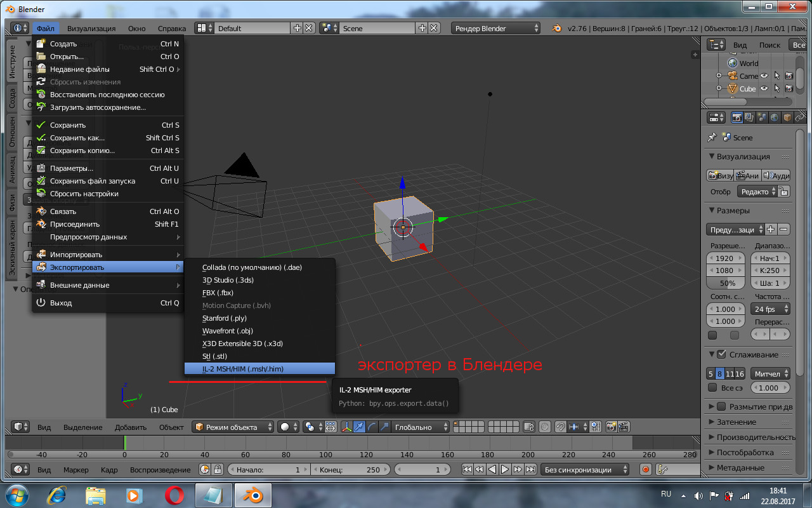Enable the Все сэ checkbox
This screenshot has height=508, width=812.
coord(712,387)
